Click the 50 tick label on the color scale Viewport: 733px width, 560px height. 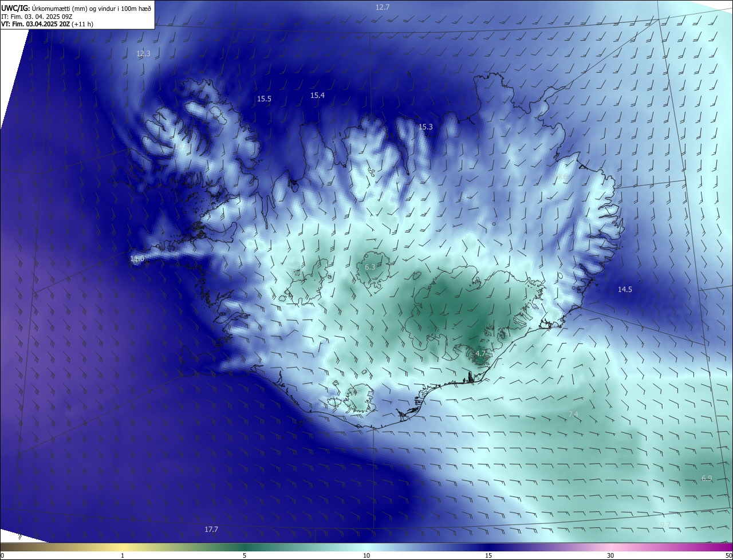728,555
